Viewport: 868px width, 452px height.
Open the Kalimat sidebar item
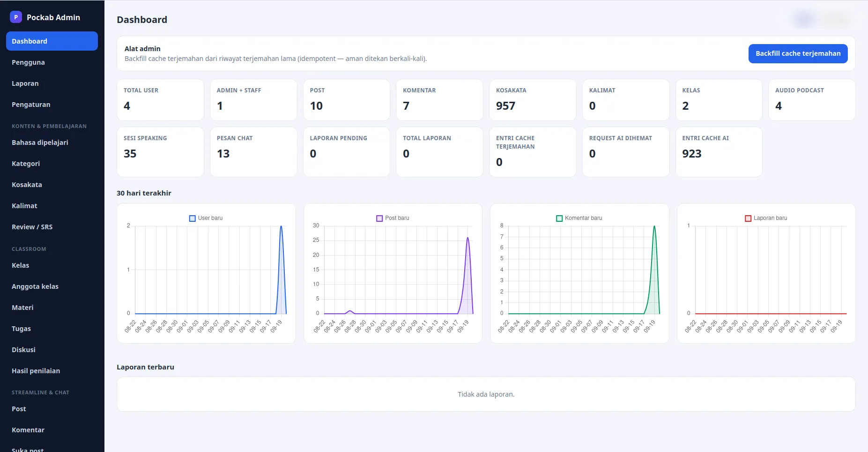[52, 206]
